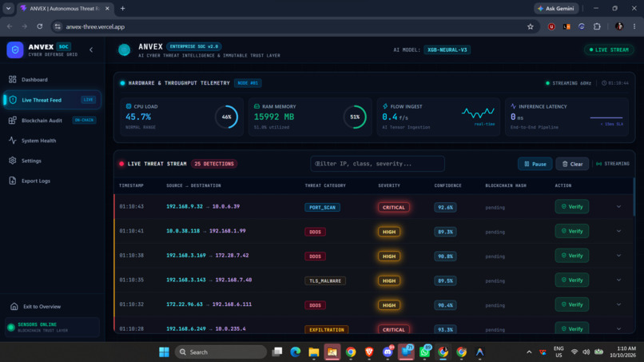Image resolution: width=644 pixels, height=362 pixels.
Task: Open WhatsApp from taskbar
Action: 424,352
